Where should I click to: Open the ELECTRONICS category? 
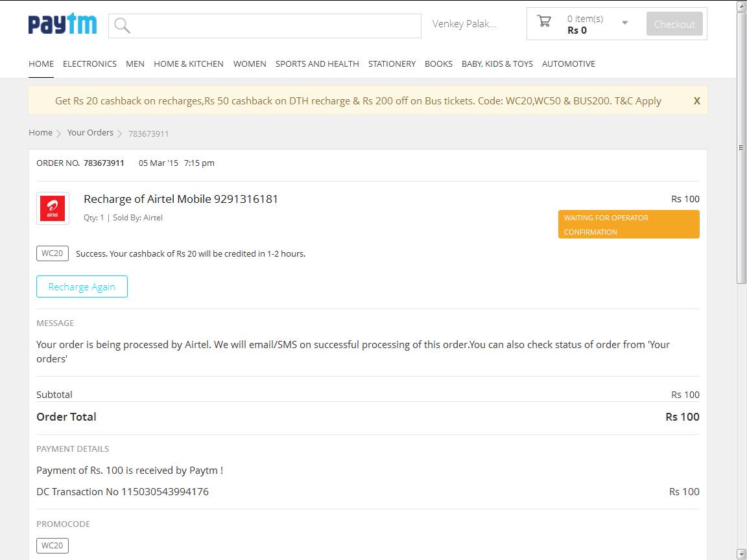point(89,64)
